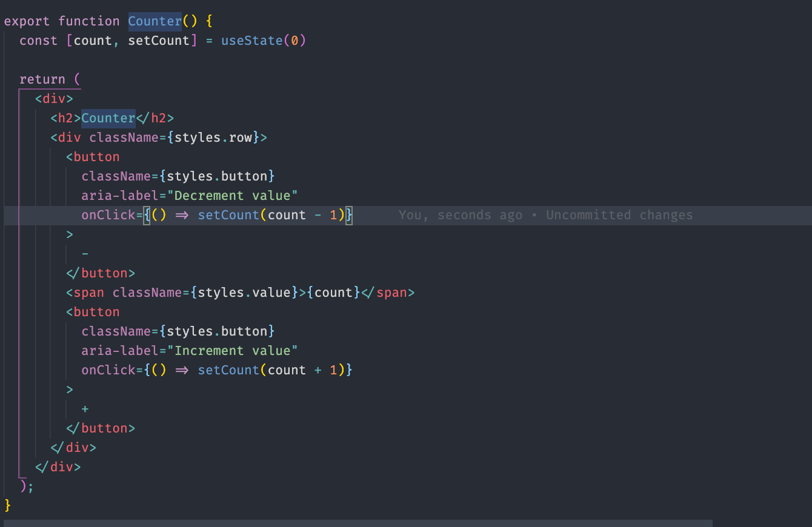Screen dimensions: 812x527
Task: Click the "useState" hook call
Action: [252, 41]
